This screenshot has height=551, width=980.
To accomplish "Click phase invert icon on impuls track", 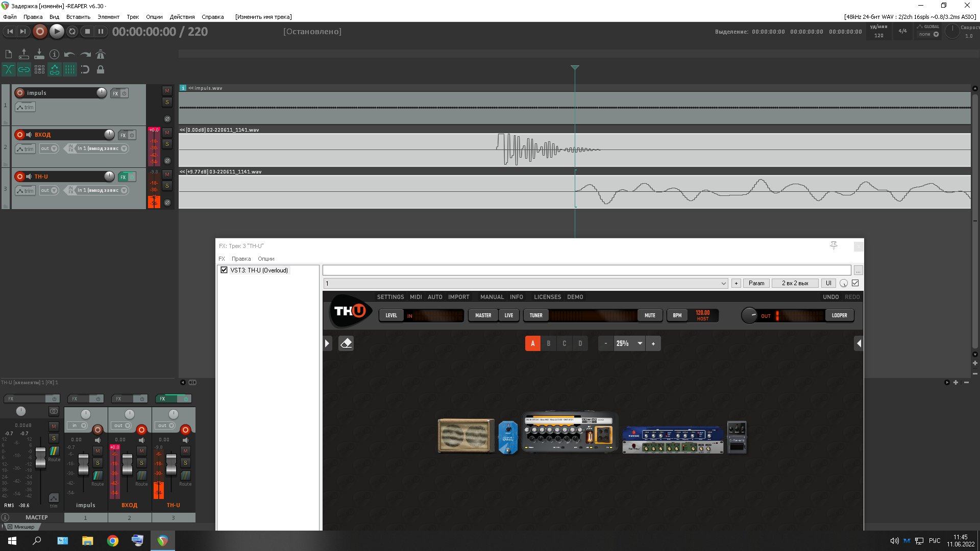I will point(167,119).
